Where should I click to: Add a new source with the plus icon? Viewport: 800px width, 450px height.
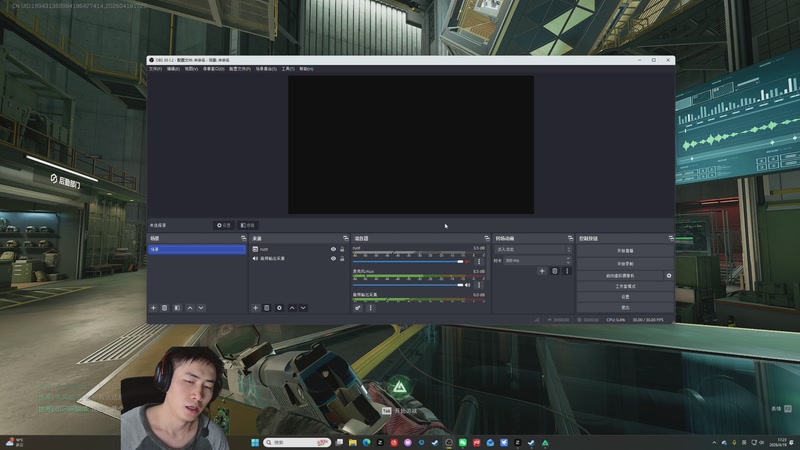[255, 308]
